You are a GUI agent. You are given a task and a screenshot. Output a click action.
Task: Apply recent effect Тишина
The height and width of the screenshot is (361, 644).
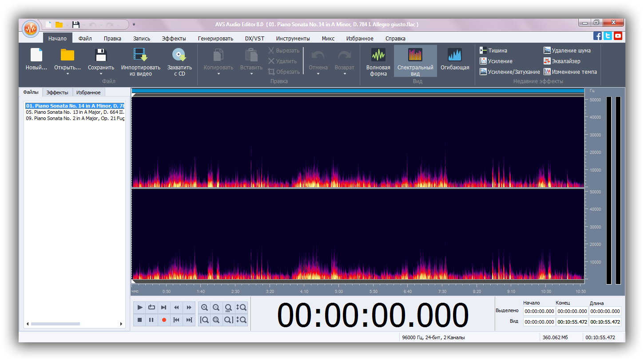pyautogui.click(x=493, y=51)
